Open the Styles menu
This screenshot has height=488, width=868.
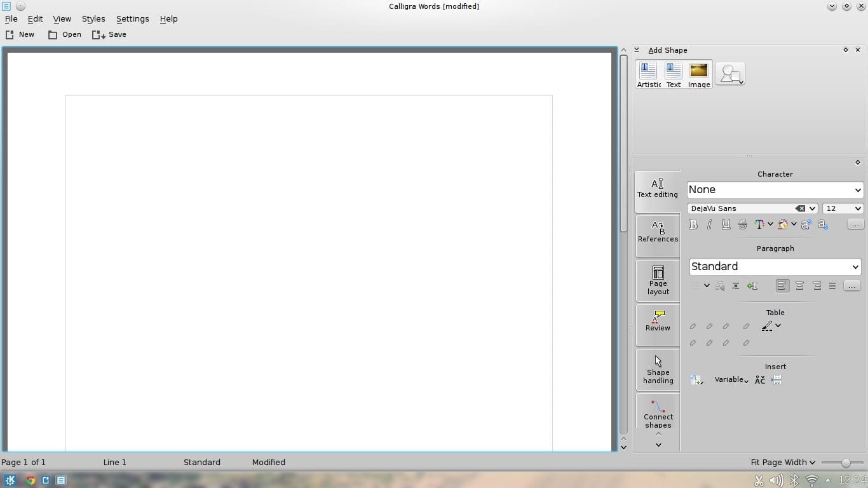pos(93,19)
